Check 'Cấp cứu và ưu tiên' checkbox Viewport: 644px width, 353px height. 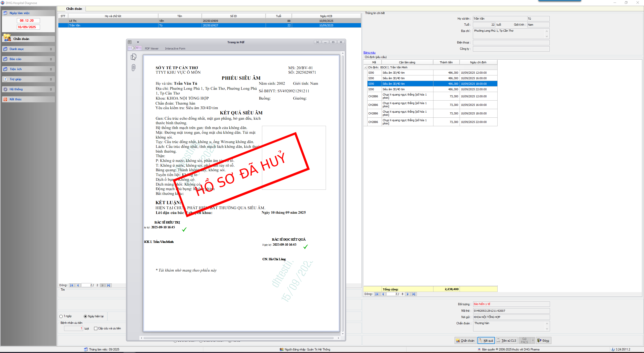click(96, 328)
